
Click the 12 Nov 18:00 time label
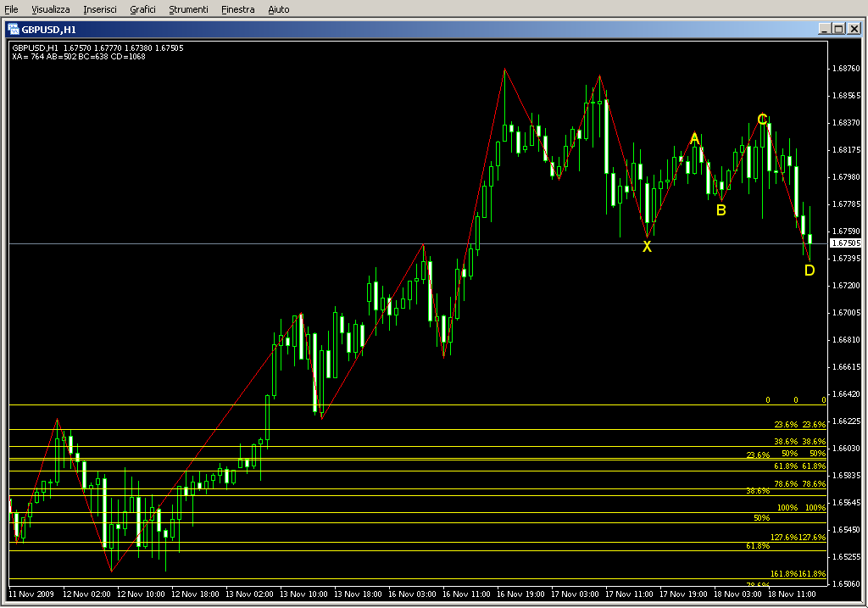pyautogui.click(x=195, y=594)
